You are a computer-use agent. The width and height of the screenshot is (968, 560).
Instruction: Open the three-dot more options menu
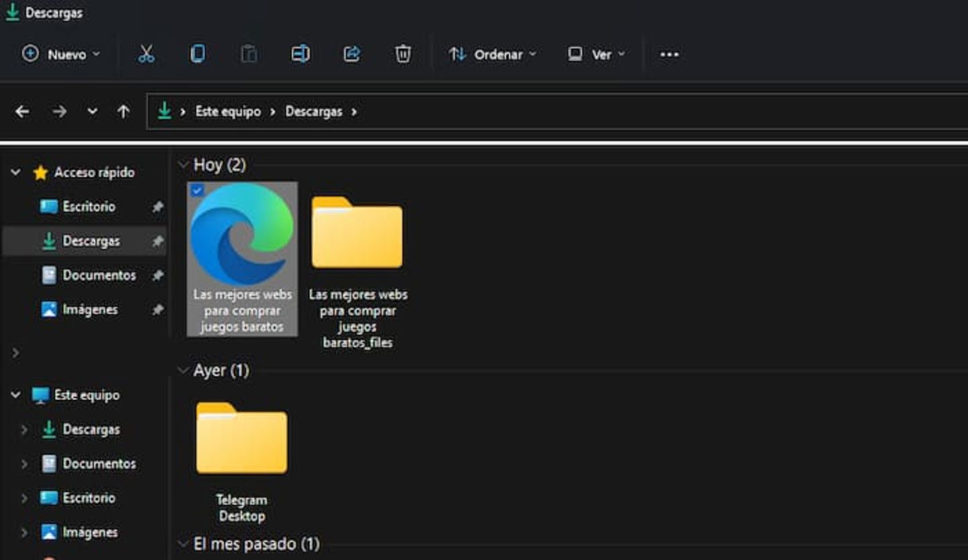point(670,54)
